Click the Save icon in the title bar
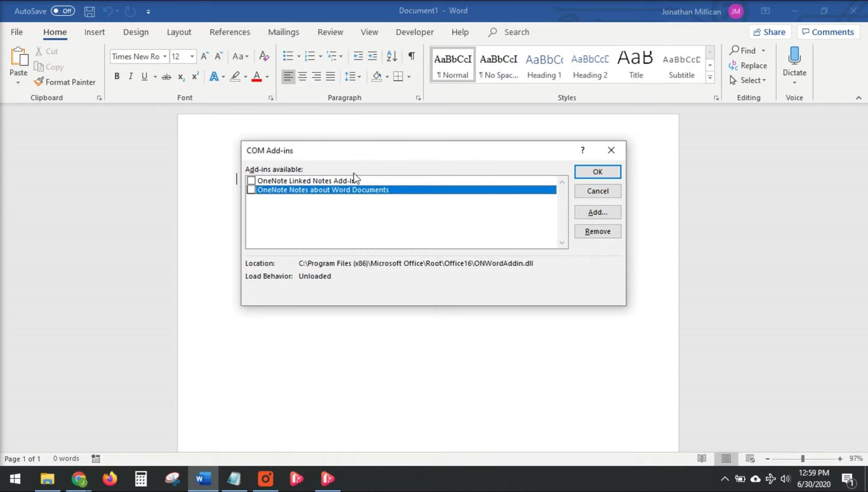The height and width of the screenshot is (492, 868). 90,11
